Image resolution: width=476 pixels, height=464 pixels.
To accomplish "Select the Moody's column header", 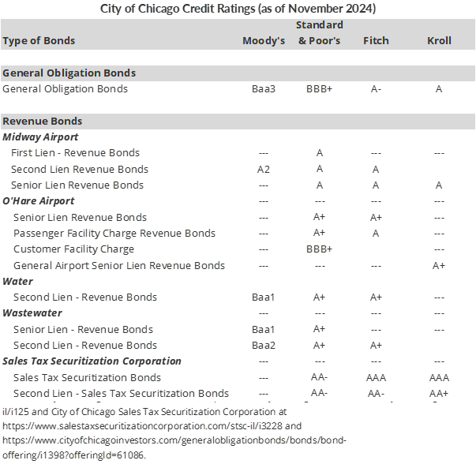I will [x=264, y=41].
